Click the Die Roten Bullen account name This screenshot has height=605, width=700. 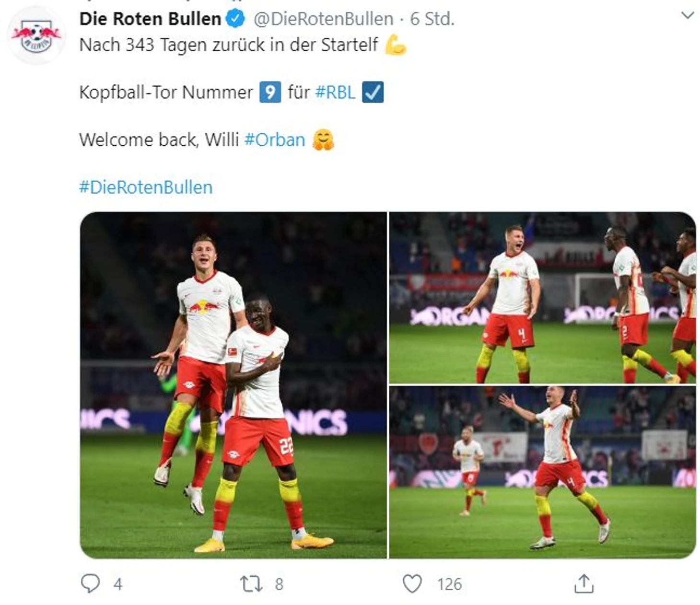[150, 19]
